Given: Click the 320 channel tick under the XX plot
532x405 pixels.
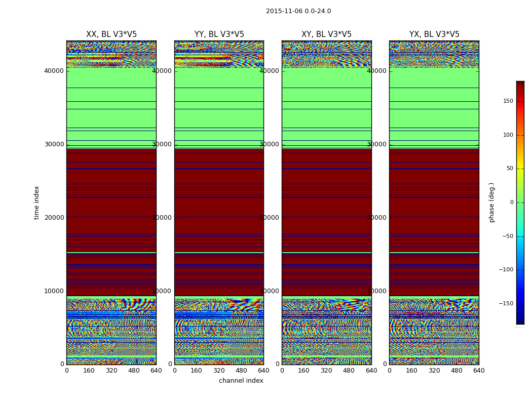Looking at the screenshot, I should click(x=111, y=371).
